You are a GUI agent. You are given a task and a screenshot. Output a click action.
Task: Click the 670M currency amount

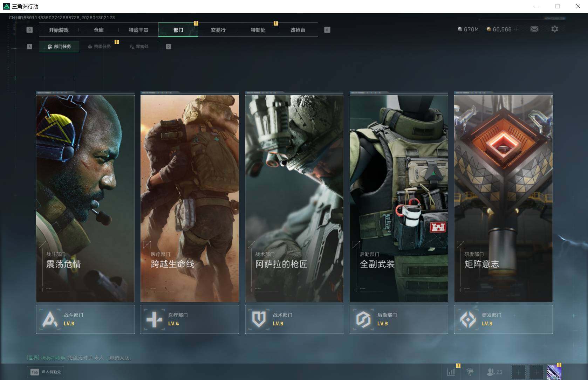pyautogui.click(x=471, y=29)
